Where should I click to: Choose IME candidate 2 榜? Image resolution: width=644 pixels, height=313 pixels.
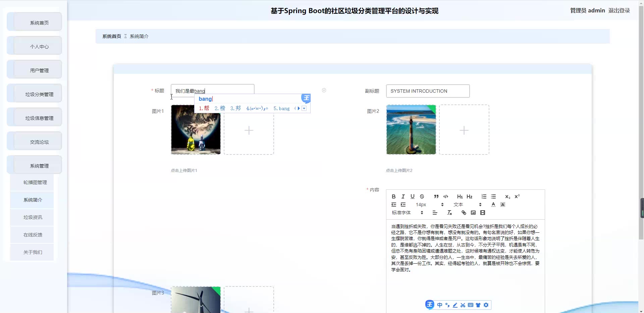click(x=220, y=108)
